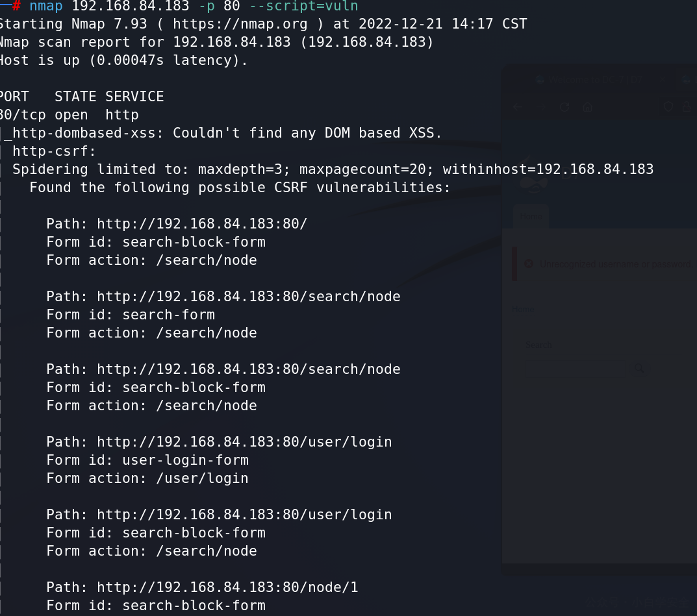Click the Drupal logo in site header
The height and width of the screenshot is (616, 697).
click(533, 175)
